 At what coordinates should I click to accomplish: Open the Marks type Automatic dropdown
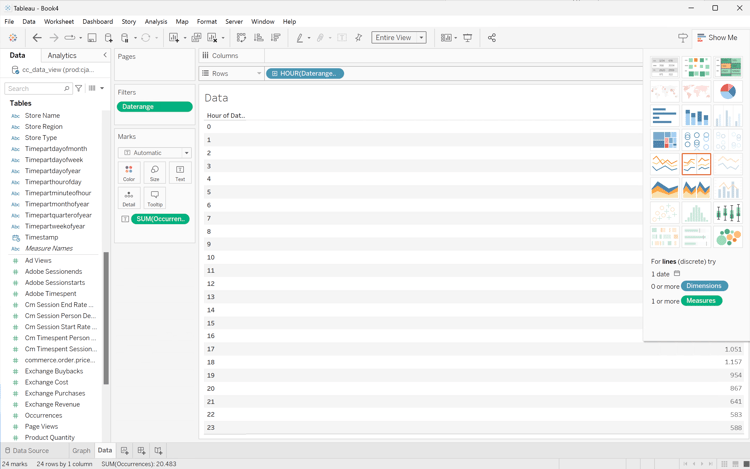click(x=154, y=153)
